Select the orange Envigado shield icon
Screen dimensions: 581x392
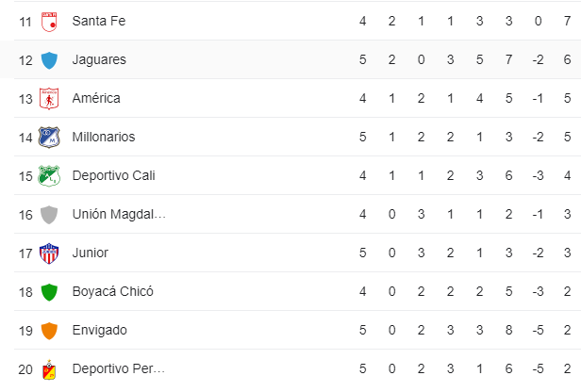tap(49, 331)
